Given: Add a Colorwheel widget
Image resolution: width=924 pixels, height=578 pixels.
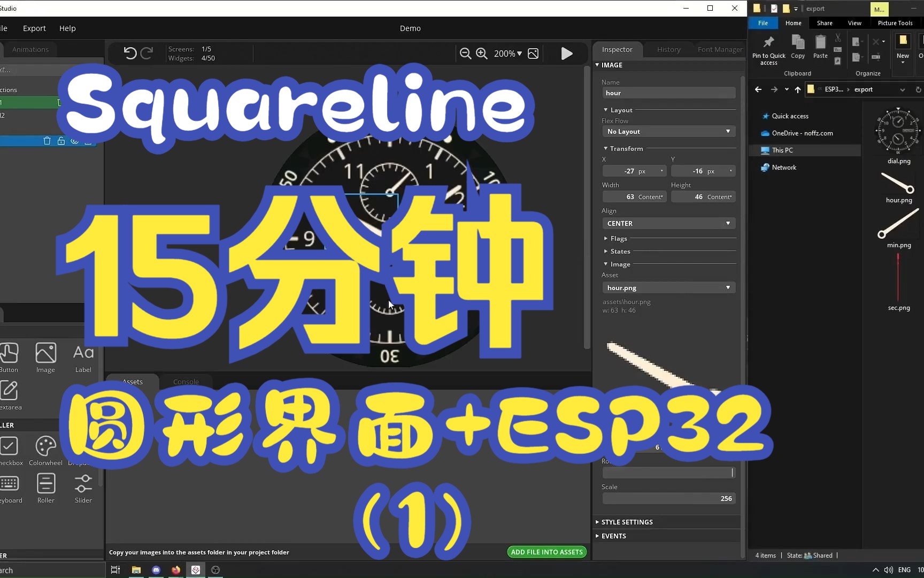Looking at the screenshot, I should pos(45,451).
